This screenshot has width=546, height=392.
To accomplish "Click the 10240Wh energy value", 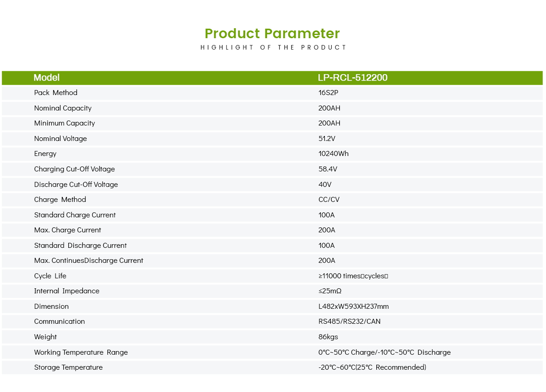I will (x=333, y=154).
